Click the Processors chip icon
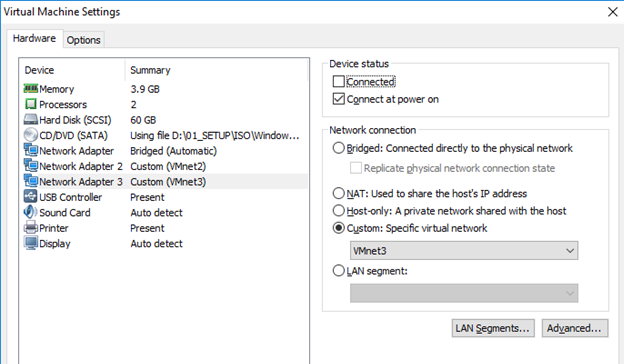Image resolution: width=624 pixels, height=364 pixels. [31, 104]
